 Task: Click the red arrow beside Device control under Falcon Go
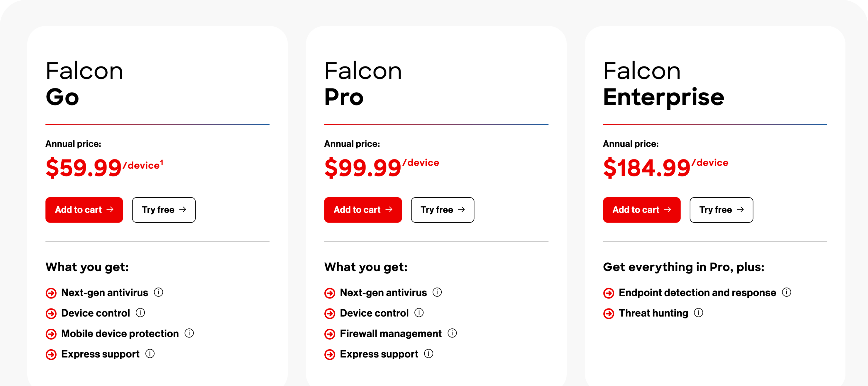[x=51, y=314]
